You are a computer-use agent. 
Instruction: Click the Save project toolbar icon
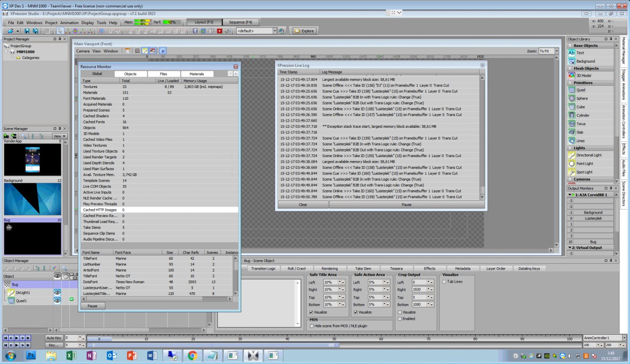tap(27, 31)
